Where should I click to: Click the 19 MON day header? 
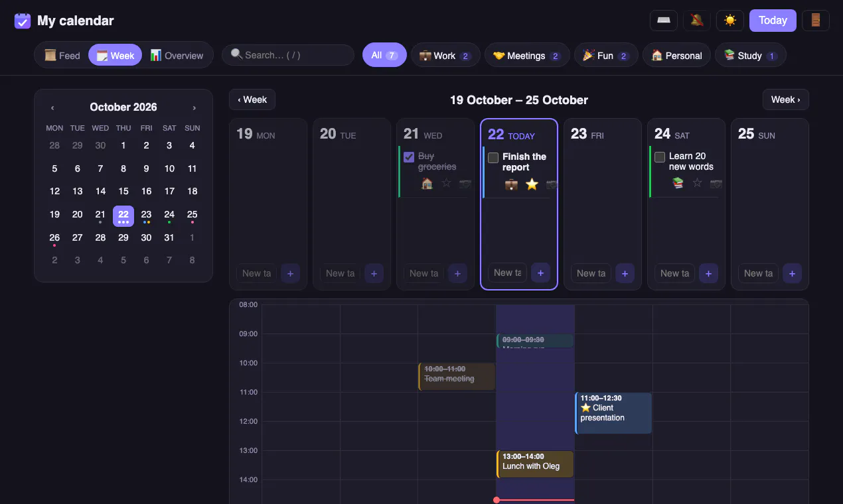pos(256,134)
